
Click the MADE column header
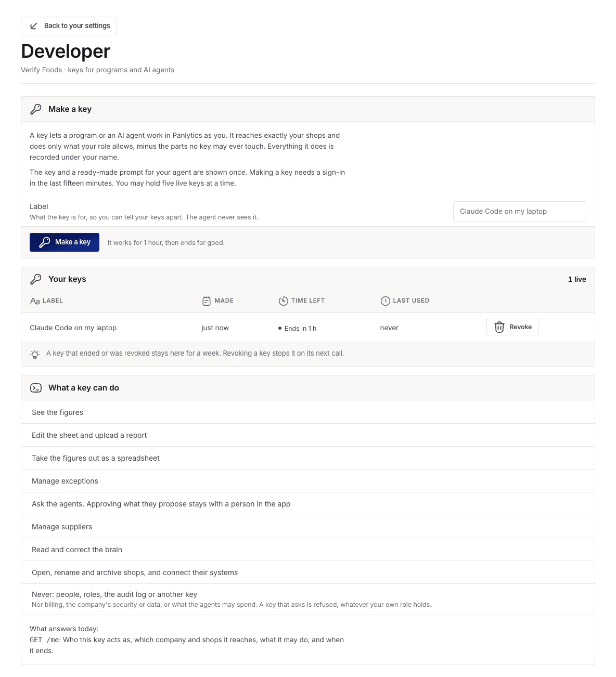click(x=224, y=301)
